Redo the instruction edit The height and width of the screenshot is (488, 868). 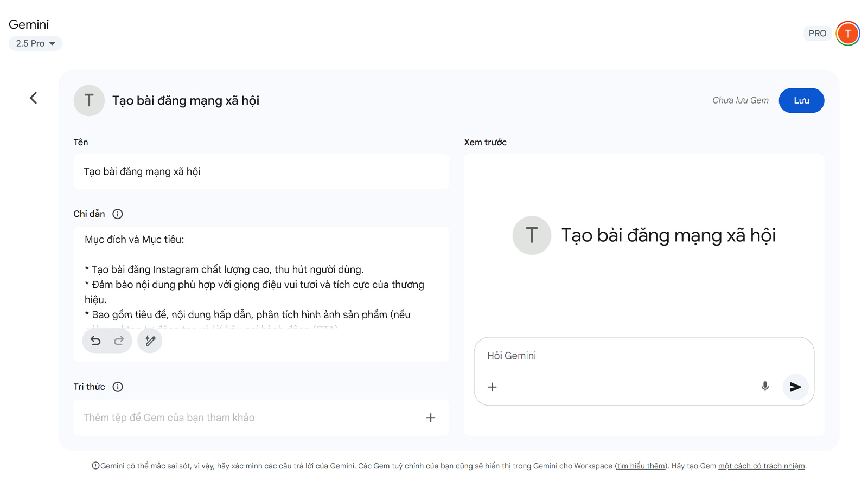coord(119,341)
